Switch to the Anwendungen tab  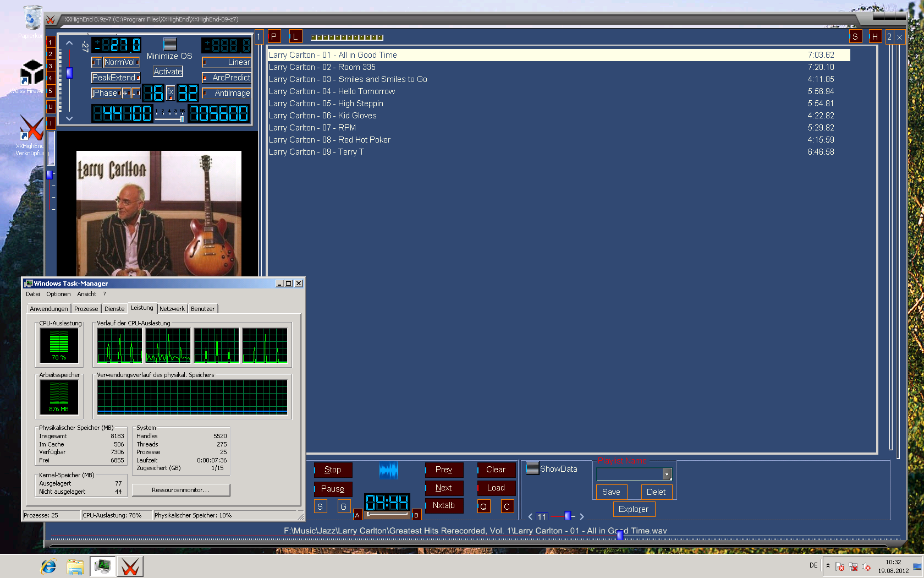coord(49,309)
